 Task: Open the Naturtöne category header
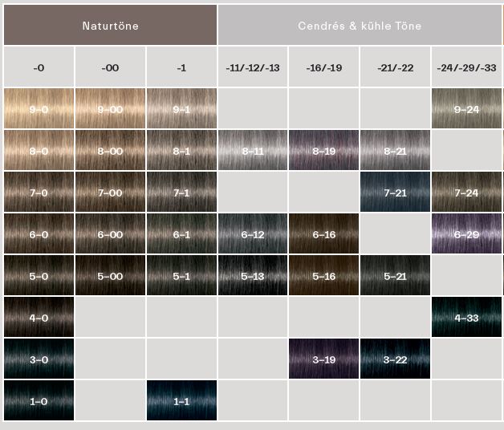[110, 25]
